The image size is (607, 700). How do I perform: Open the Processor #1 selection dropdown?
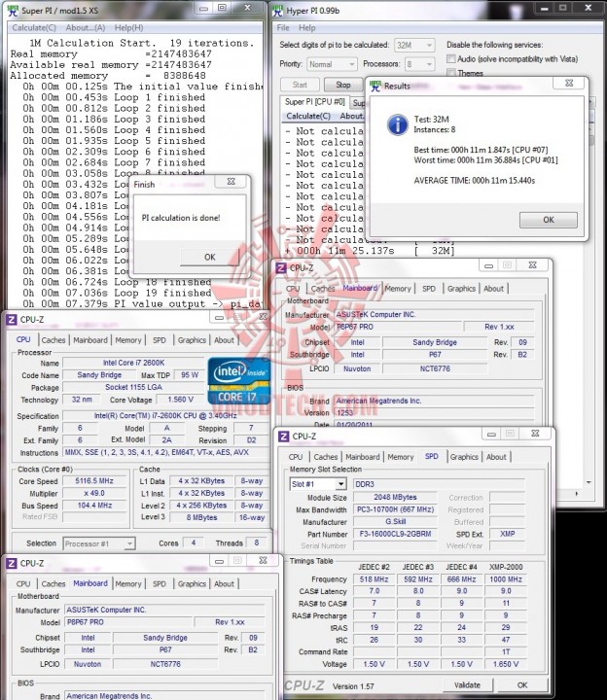(x=98, y=543)
